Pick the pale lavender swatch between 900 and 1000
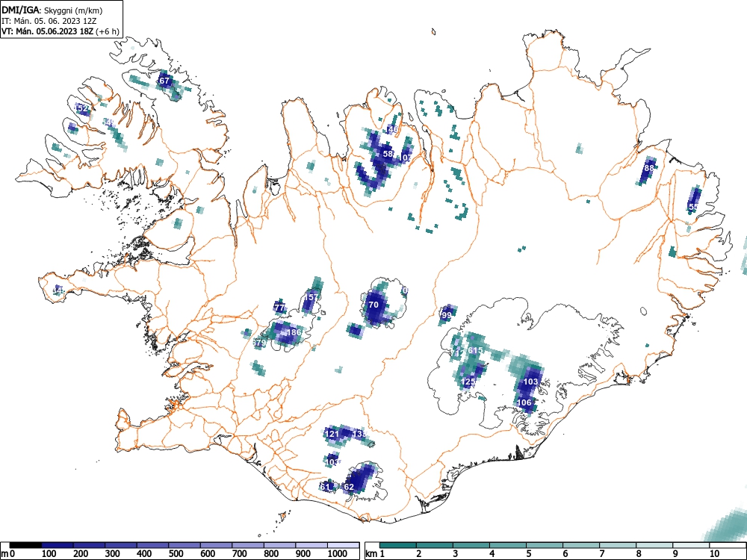 pos(311,545)
